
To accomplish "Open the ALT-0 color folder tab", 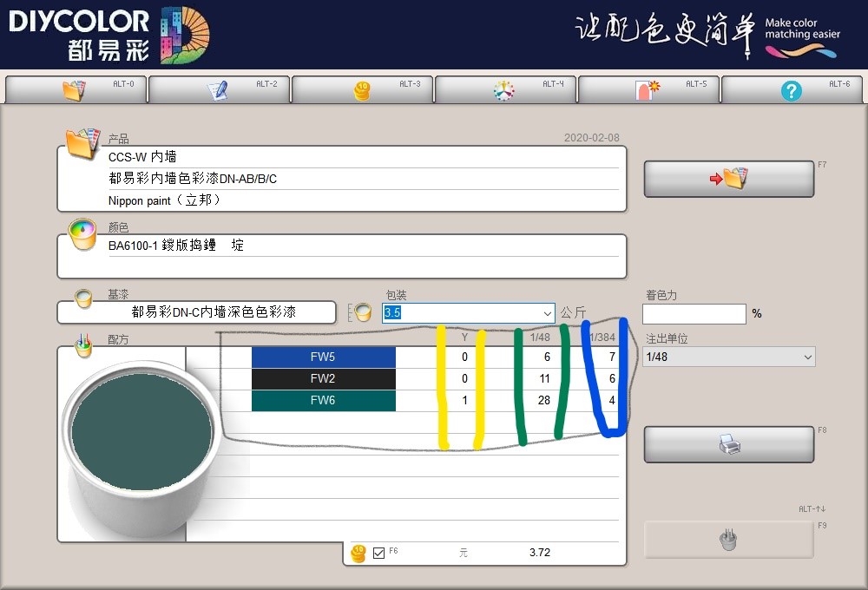I will tap(76, 90).
